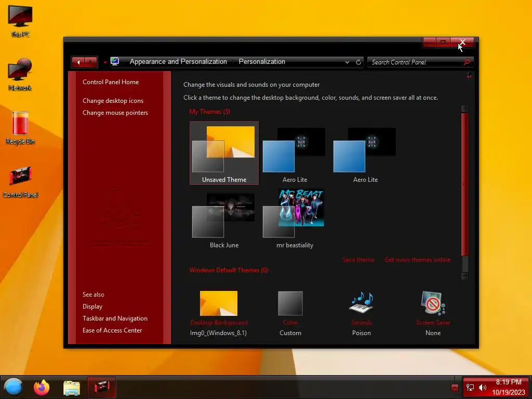Open Taskbar and Navigation link
The height and width of the screenshot is (399, 532).
coord(115,318)
